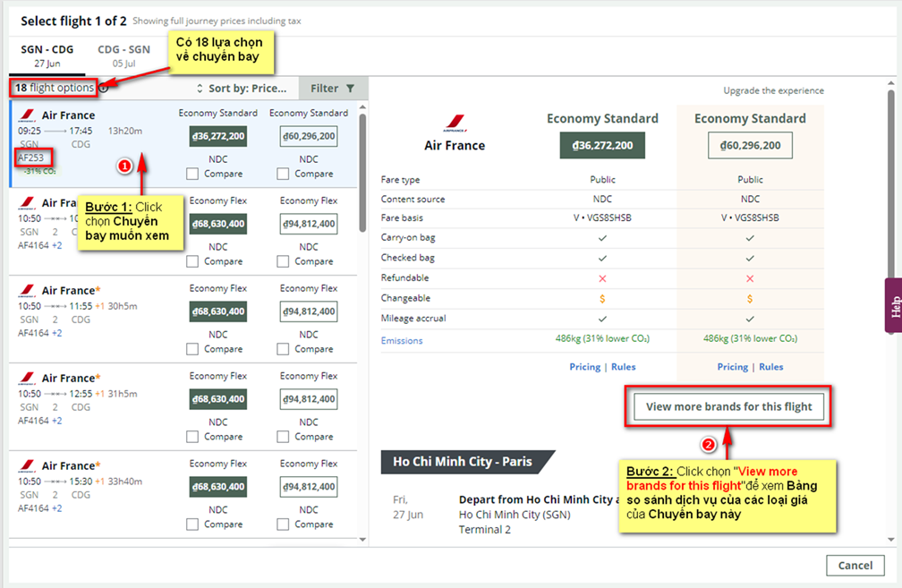Select the ₫36,272,200 fare in the AF253 list row
The image size is (902, 588).
pyautogui.click(x=218, y=136)
